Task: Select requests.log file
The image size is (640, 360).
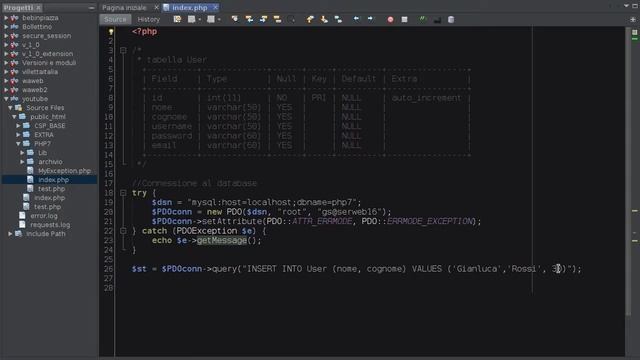Action: (50, 225)
